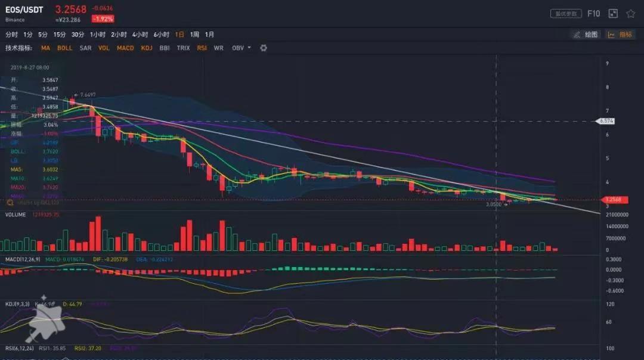Open the indicator settings gear icon
This screenshot has width=644, height=360.
click(x=264, y=48)
